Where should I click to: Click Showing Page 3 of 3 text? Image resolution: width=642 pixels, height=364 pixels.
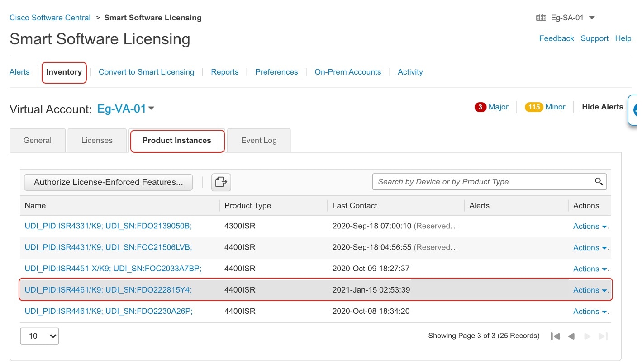click(484, 336)
